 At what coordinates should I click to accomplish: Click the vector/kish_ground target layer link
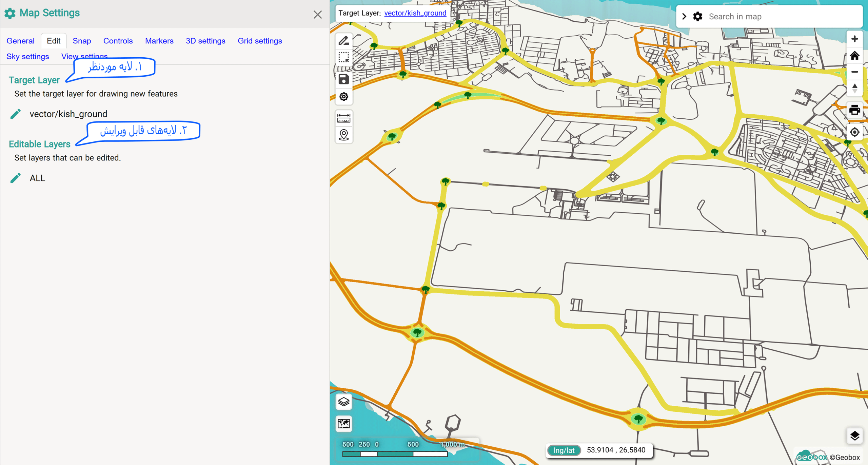[x=415, y=13]
